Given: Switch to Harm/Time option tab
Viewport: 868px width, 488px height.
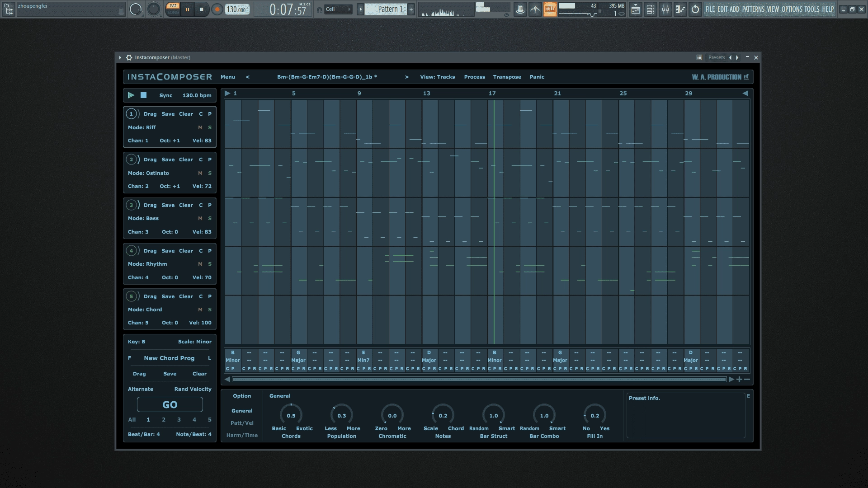Looking at the screenshot, I should [x=242, y=435].
